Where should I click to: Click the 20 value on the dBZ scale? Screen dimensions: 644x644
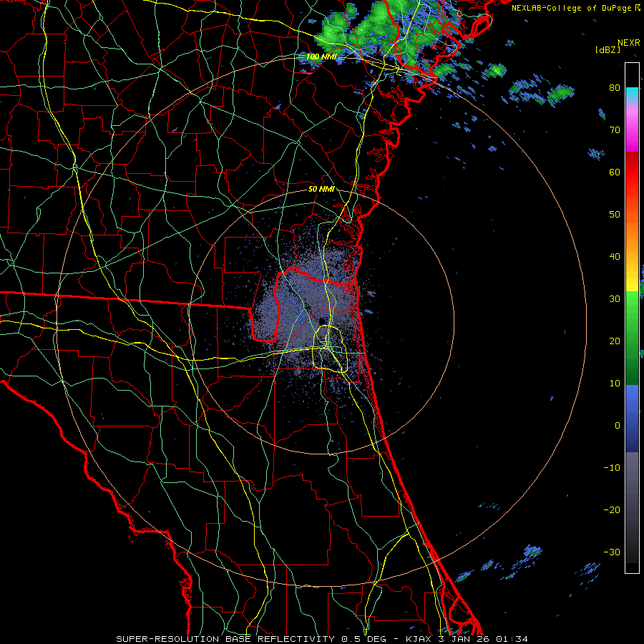pos(615,341)
